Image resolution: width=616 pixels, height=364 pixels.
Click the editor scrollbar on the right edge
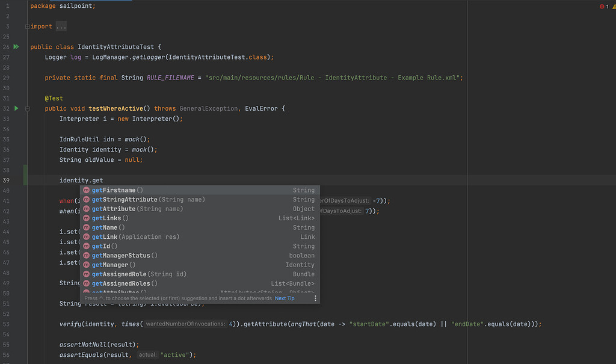click(x=614, y=180)
